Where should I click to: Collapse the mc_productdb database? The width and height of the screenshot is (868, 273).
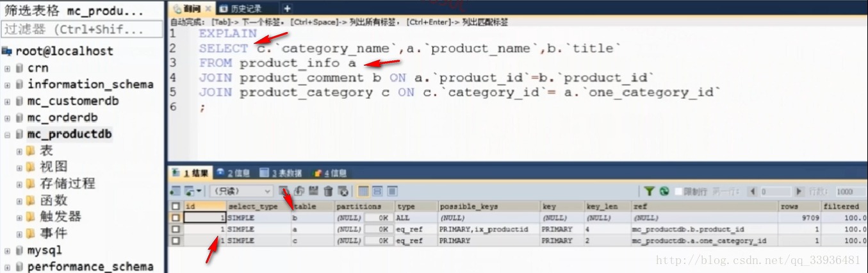7,135
